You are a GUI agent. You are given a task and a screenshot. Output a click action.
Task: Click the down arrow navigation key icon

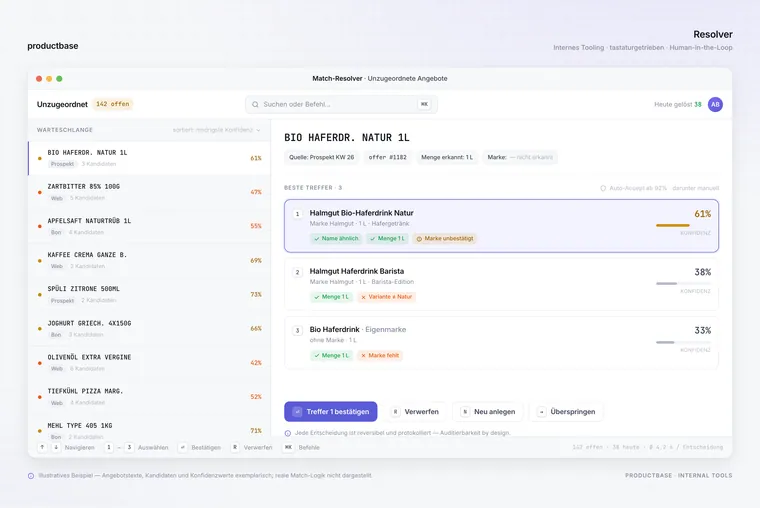click(x=56, y=447)
